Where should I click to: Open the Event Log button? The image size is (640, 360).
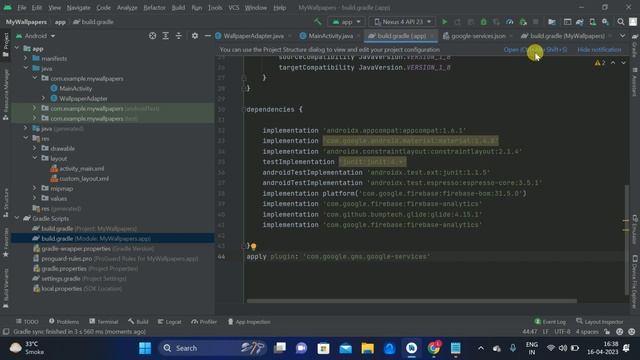pyautogui.click(x=550, y=322)
